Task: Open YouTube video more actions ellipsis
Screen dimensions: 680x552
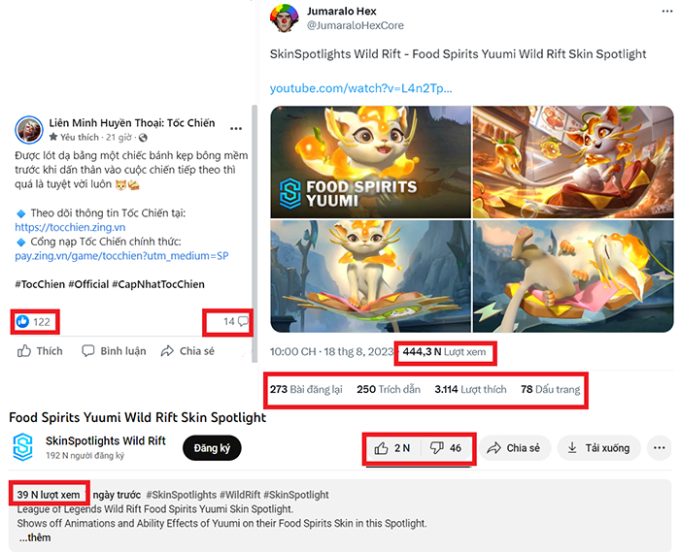Action: [x=659, y=448]
